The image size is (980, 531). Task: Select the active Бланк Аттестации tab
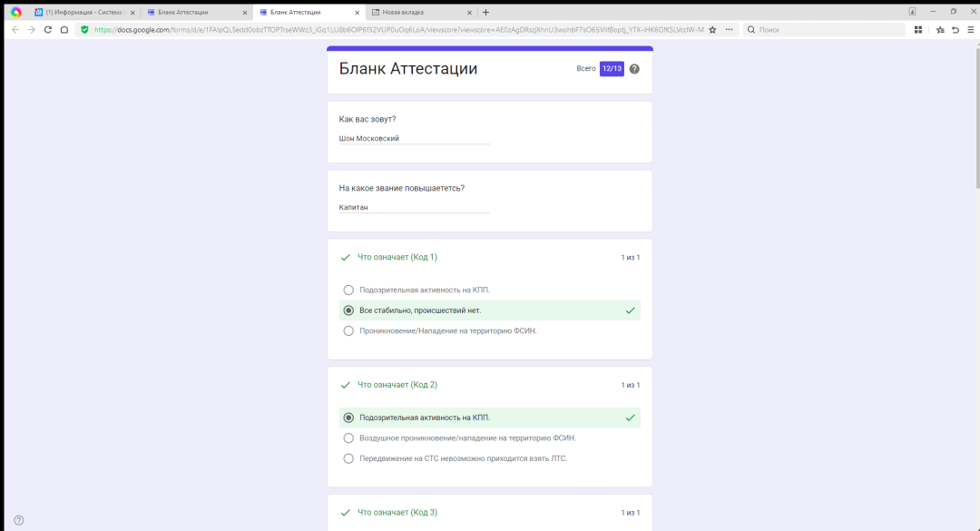(309, 13)
